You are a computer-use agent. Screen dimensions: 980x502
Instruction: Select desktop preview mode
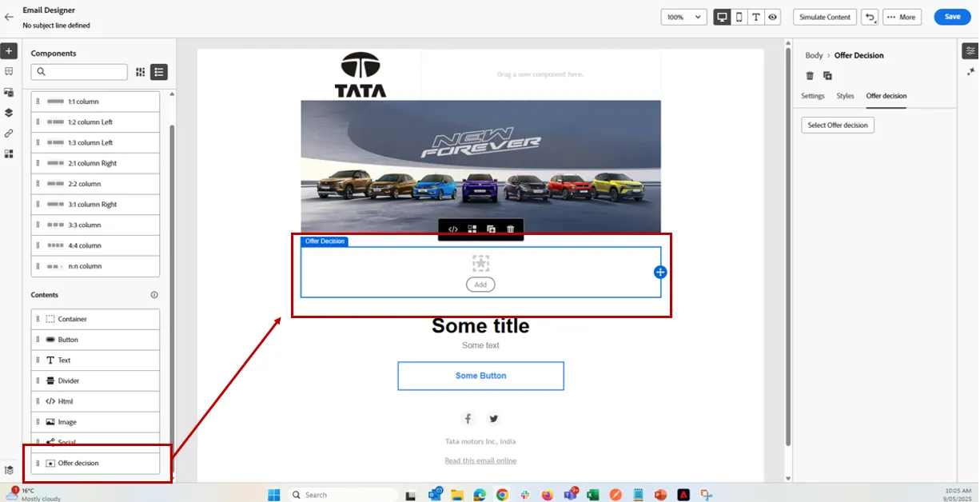[x=723, y=17]
